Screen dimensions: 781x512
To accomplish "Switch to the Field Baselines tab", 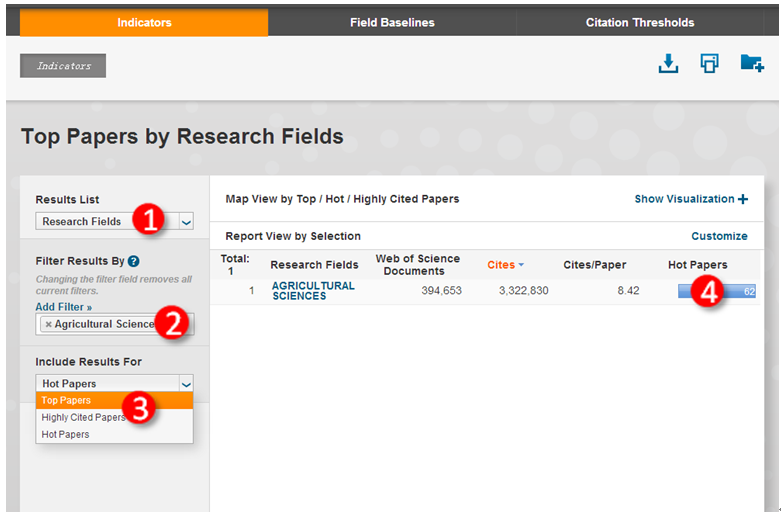I will (392, 22).
